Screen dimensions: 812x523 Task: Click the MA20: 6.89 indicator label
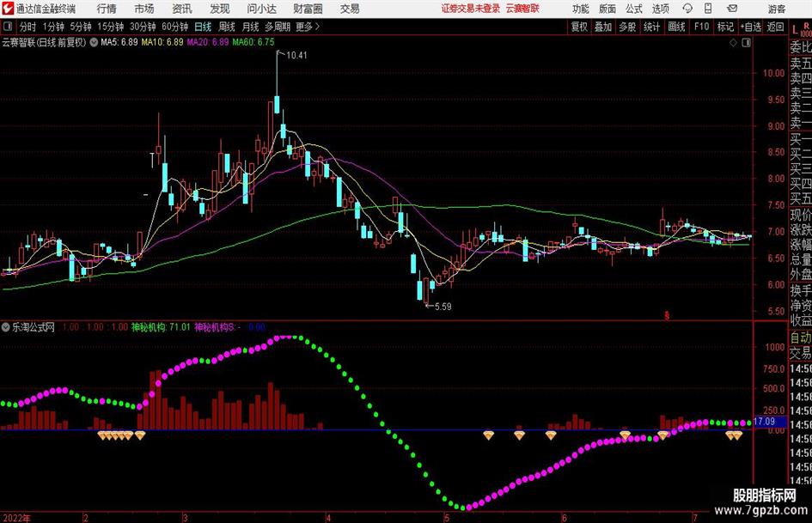point(208,42)
